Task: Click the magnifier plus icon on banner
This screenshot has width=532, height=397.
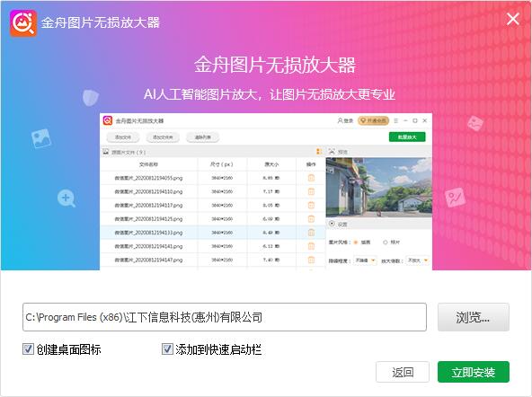Action: (66, 198)
